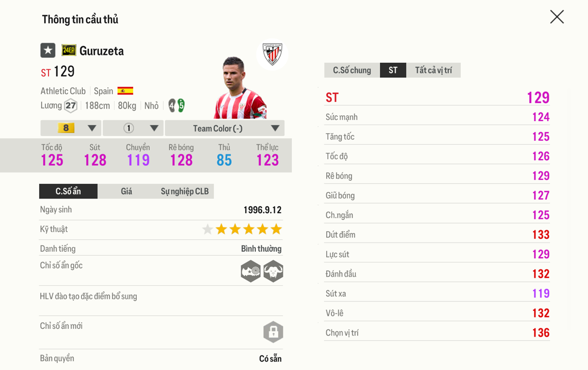Click the grey left-foot 4 icon
The height and width of the screenshot is (370, 588).
tap(171, 105)
